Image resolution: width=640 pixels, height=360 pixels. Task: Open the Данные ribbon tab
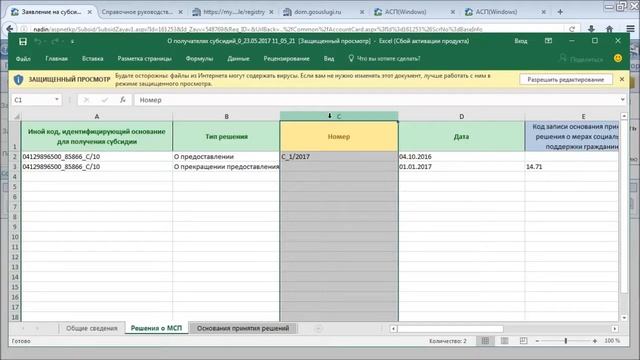point(238,59)
